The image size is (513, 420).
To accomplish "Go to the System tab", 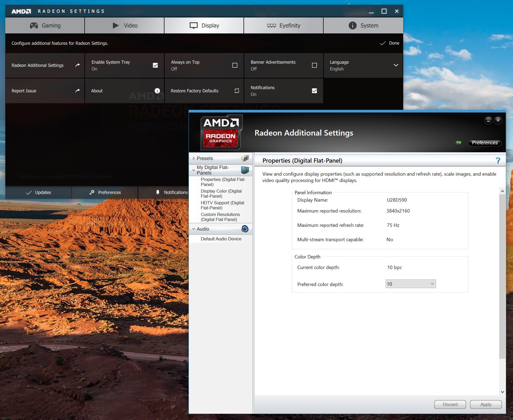I will pos(363,25).
